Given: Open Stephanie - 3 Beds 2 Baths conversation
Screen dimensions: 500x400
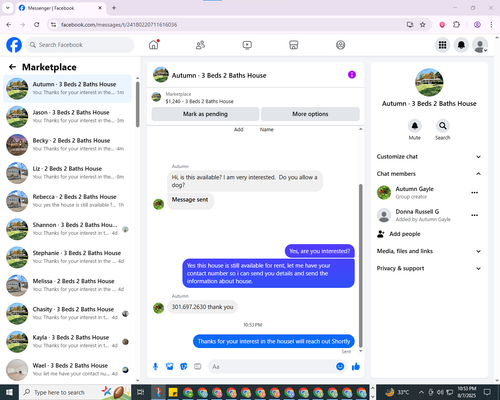Looking at the screenshot, I should pos(68,257).
